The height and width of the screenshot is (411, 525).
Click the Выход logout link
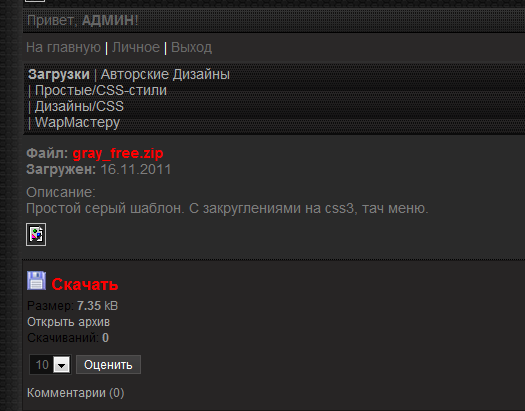click(x=192, y=48)
